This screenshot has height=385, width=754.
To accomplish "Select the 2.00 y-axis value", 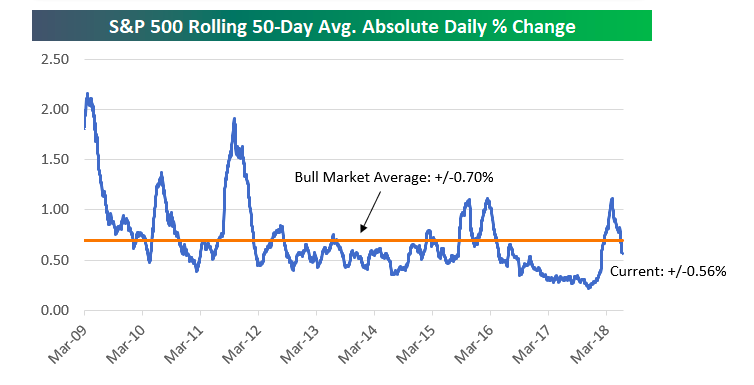I will click(55, 110).
